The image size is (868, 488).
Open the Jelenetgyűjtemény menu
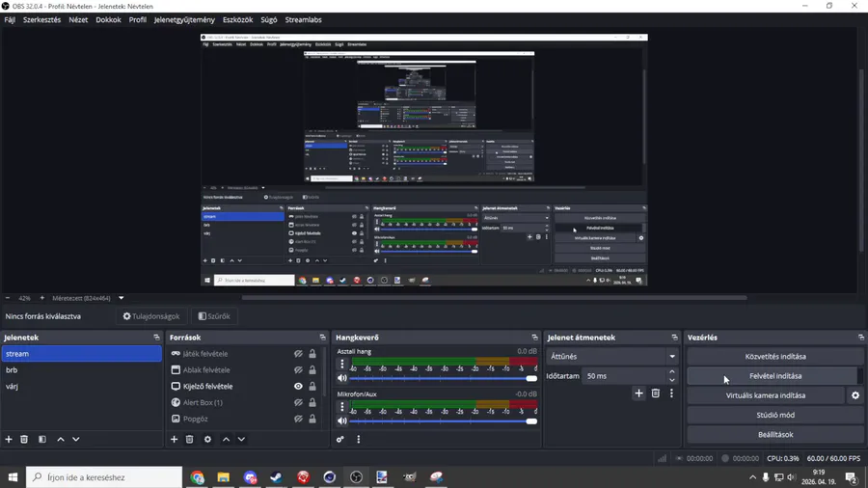pos(184,19)
